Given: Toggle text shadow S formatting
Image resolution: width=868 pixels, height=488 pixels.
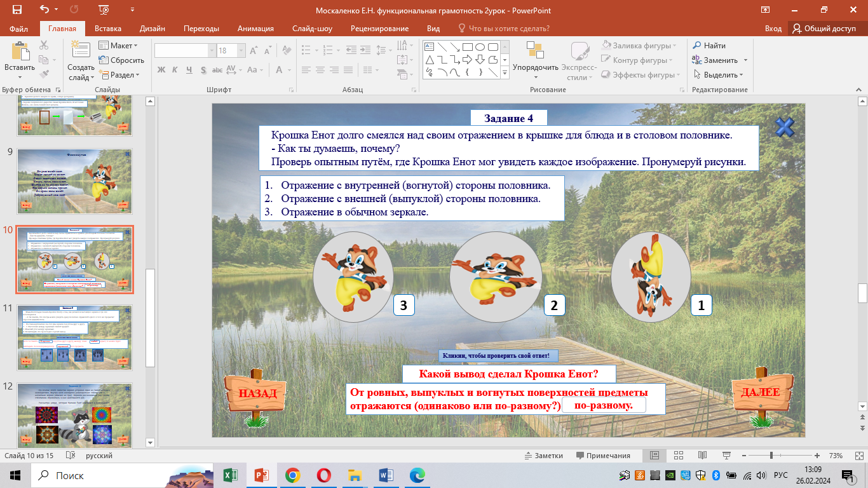Looking at the screenshot, I should point(204,70).
